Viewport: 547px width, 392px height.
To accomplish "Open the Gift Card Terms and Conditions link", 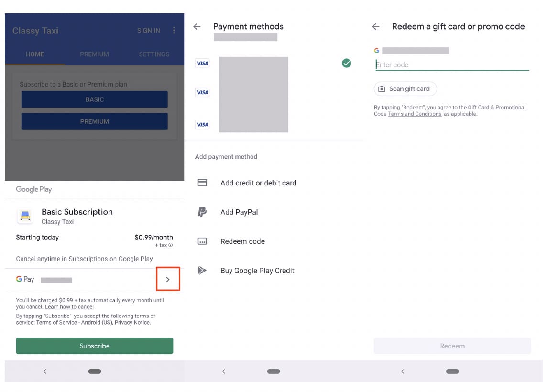I will tap(414, 114).
